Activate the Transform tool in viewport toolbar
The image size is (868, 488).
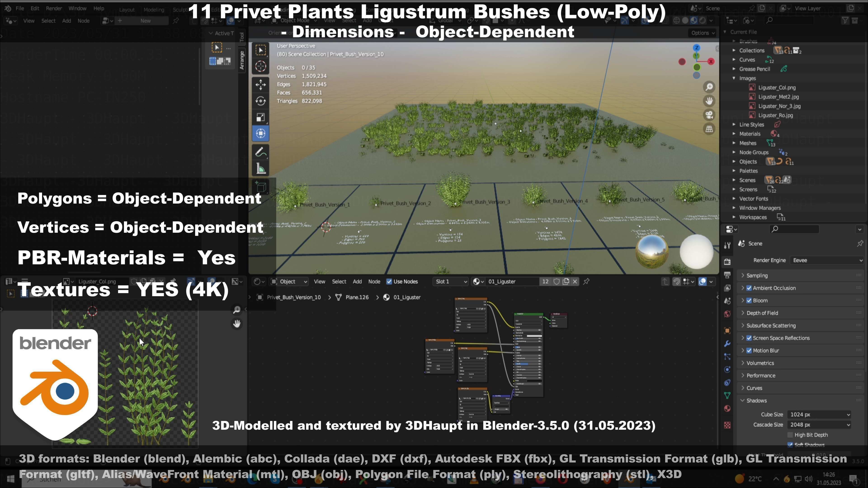(x=260, y=133)
